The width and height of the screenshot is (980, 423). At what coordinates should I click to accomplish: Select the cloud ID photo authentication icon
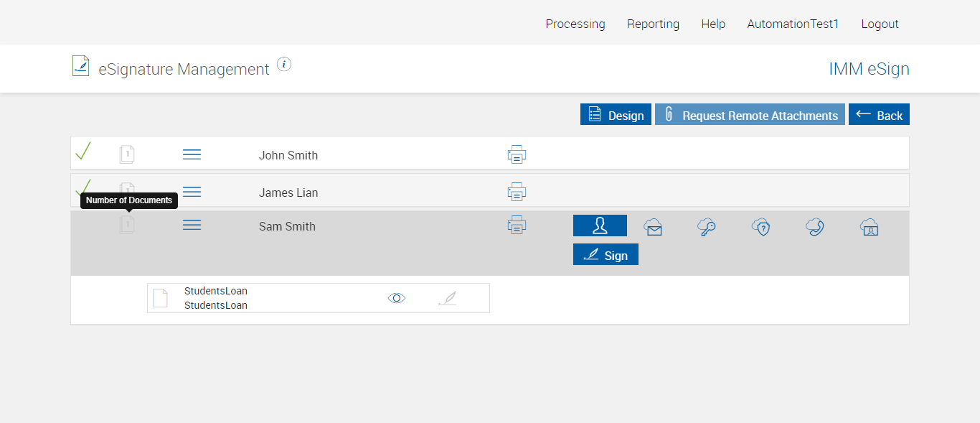(x=870, y=228)
